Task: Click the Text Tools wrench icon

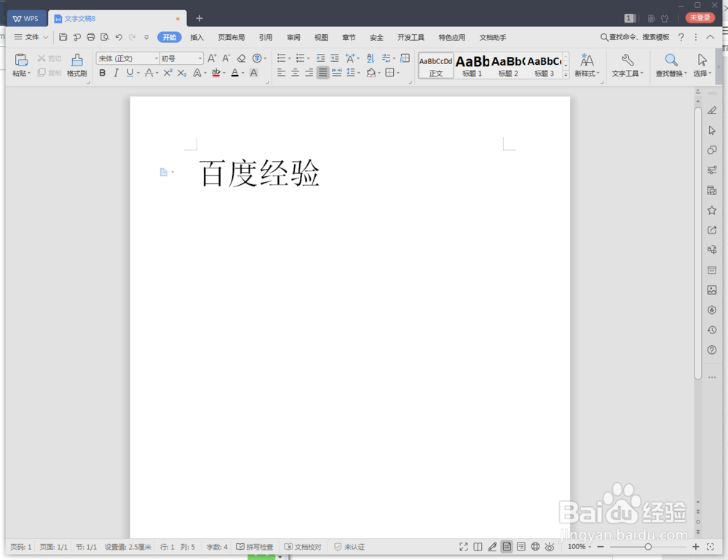Action: 628,60
